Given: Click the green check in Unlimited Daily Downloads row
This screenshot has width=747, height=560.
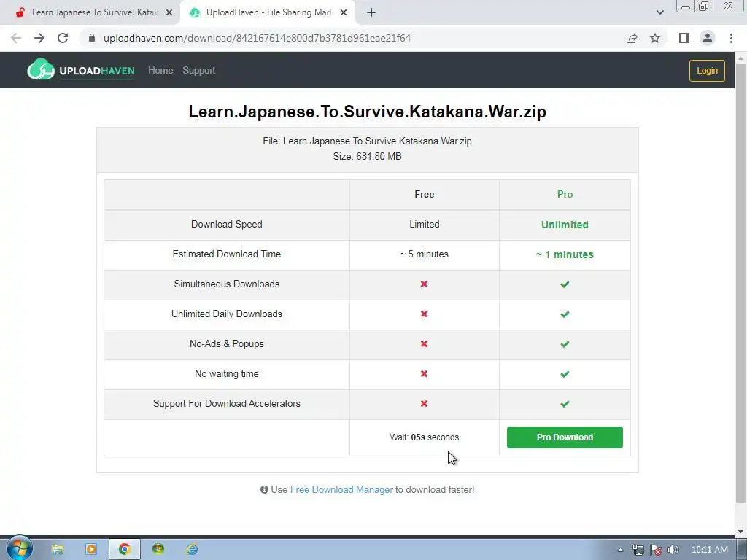Looking at the screenshot, I should click(565, 314).
